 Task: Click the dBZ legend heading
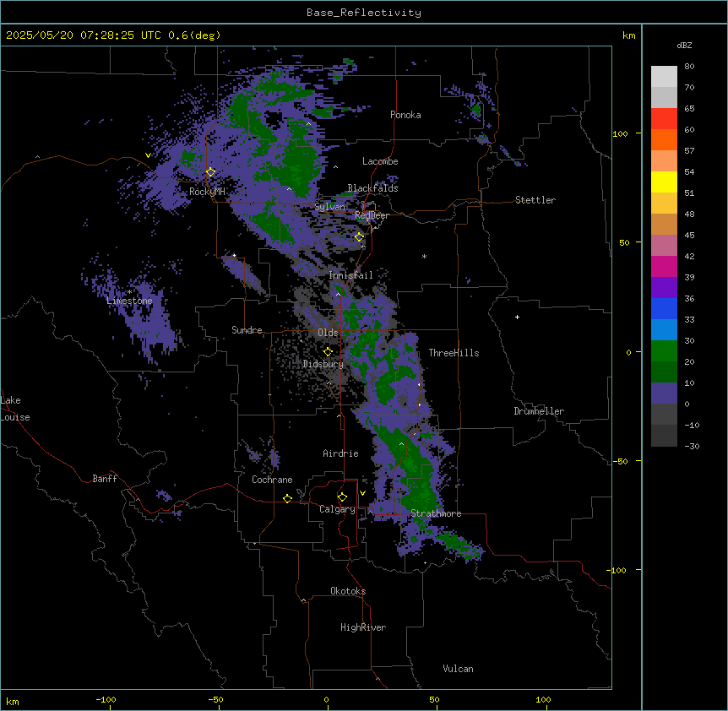[x=684, y=46]
